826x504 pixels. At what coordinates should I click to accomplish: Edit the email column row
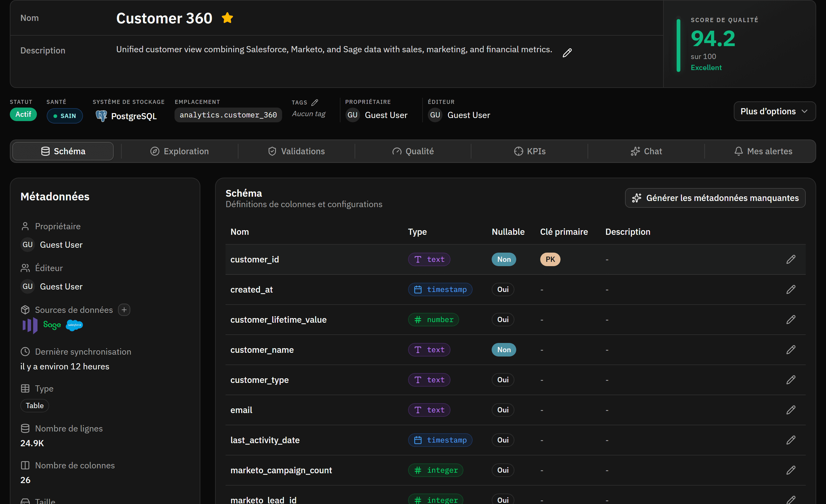pos(790,410)
